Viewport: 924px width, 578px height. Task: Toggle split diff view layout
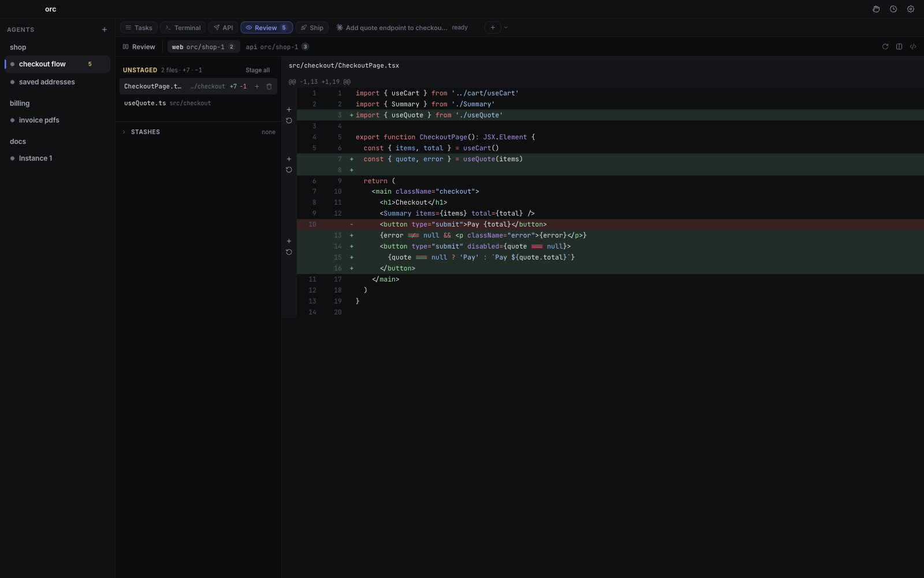tap(899, 47)
